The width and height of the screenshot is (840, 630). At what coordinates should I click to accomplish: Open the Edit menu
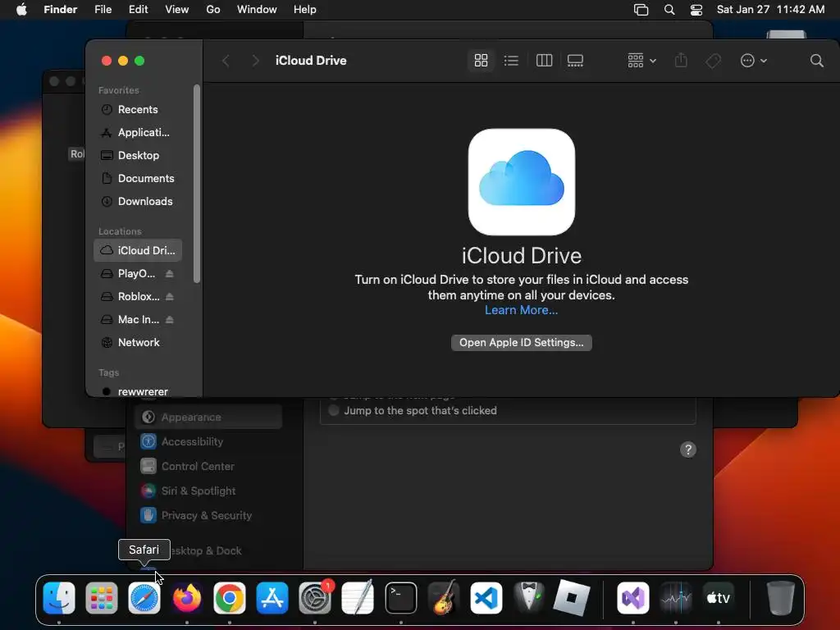(138, 10)
